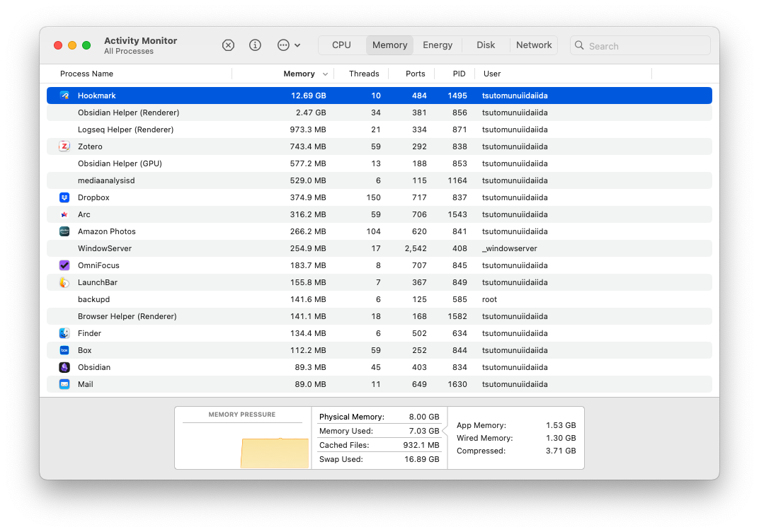
Task: Switch to the Memory tab
Action: pyautogui.click(x=389, y=45)
